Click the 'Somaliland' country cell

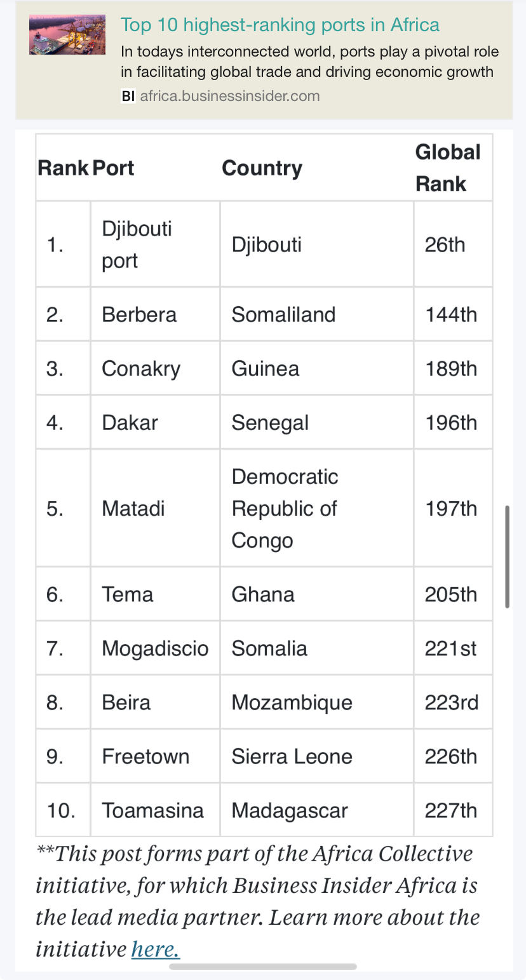click(317, 314)
